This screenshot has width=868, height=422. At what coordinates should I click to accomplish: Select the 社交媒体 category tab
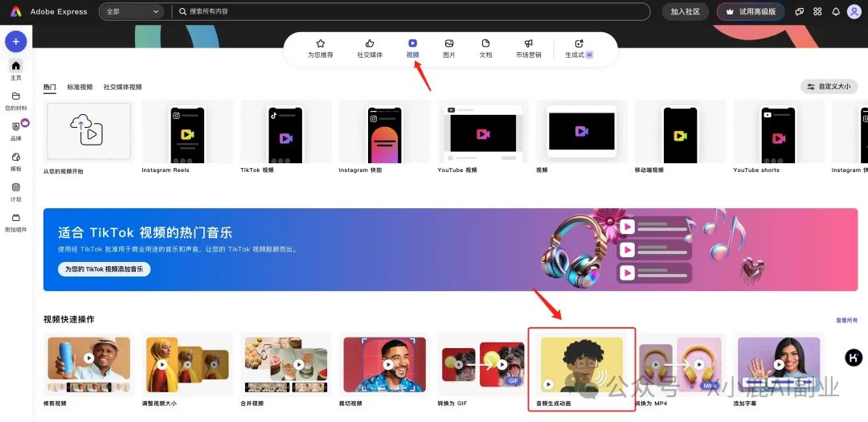click(x=370, y=49)
